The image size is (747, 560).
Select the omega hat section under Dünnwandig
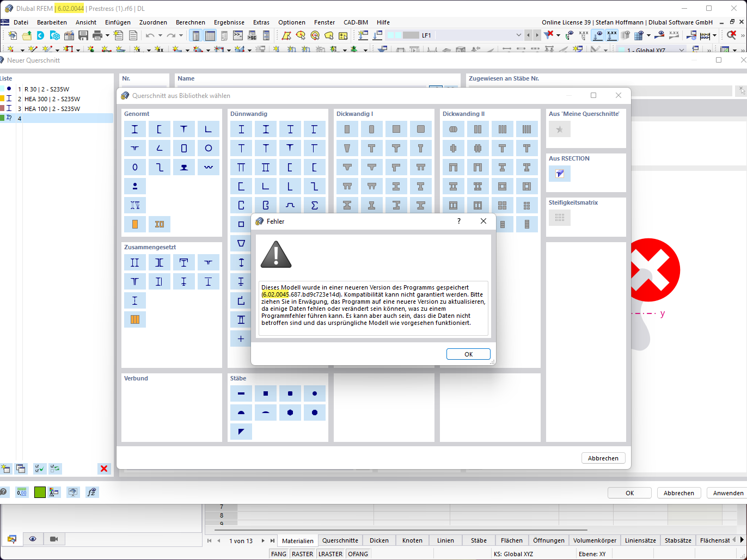click(x=290, y=205)
